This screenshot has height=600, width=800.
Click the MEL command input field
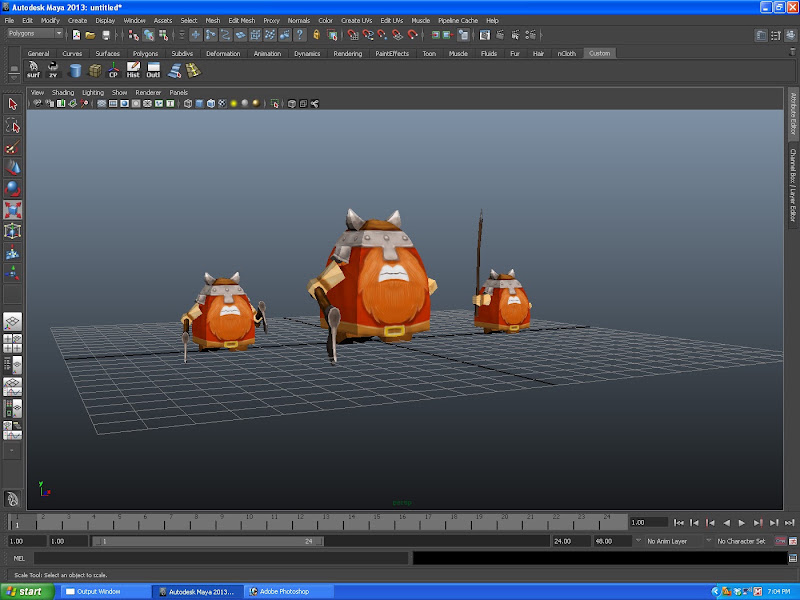(x=221, y=558)
